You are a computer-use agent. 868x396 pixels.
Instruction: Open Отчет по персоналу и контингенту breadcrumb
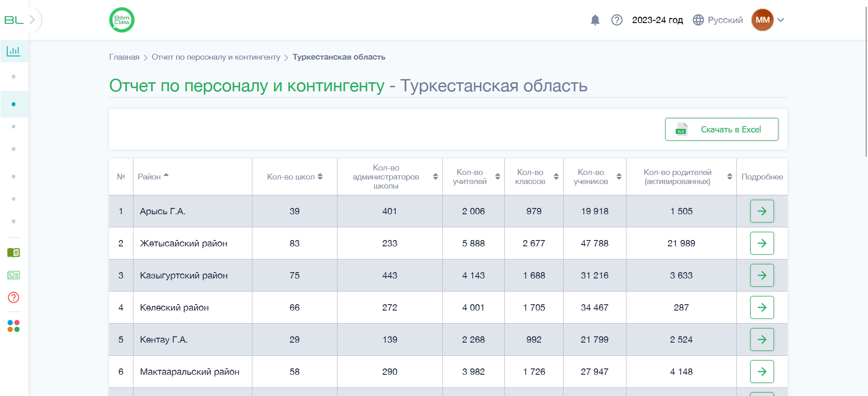point(216,57)
